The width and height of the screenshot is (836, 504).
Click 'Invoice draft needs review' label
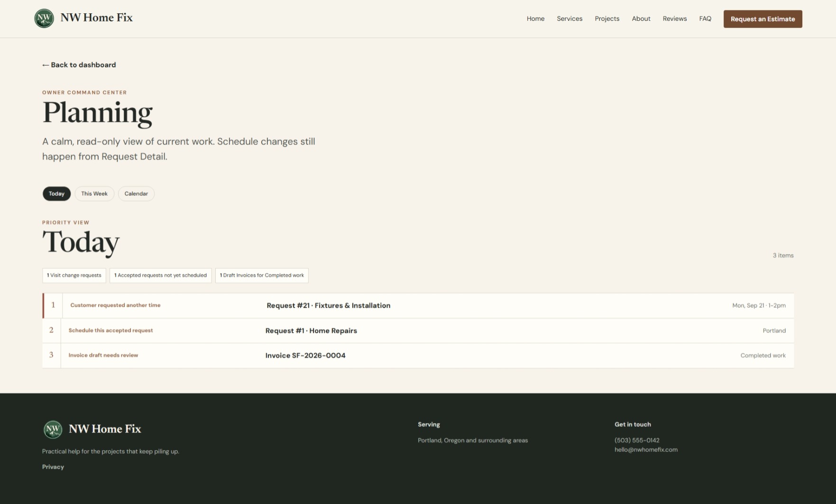point(103,355)
